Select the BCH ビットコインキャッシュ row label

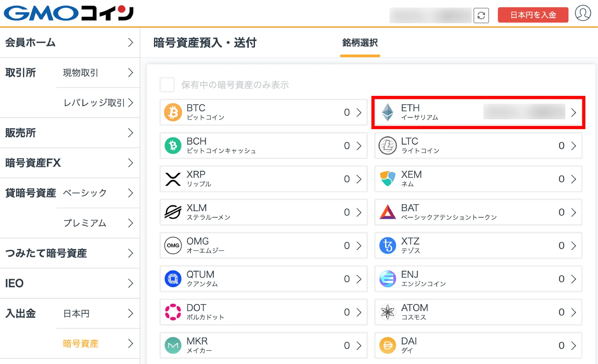(x=221, y=145)
